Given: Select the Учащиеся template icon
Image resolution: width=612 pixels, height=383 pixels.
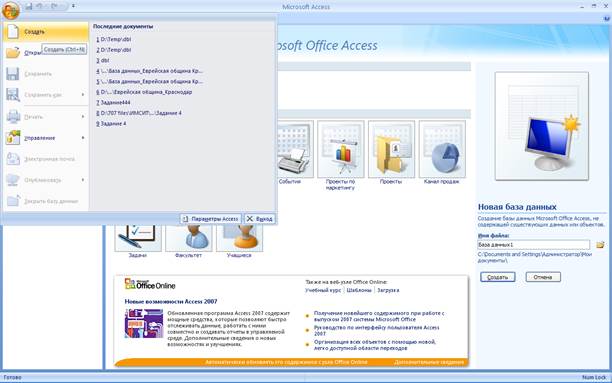Looking at the screenshot, I should click(239, 238).
